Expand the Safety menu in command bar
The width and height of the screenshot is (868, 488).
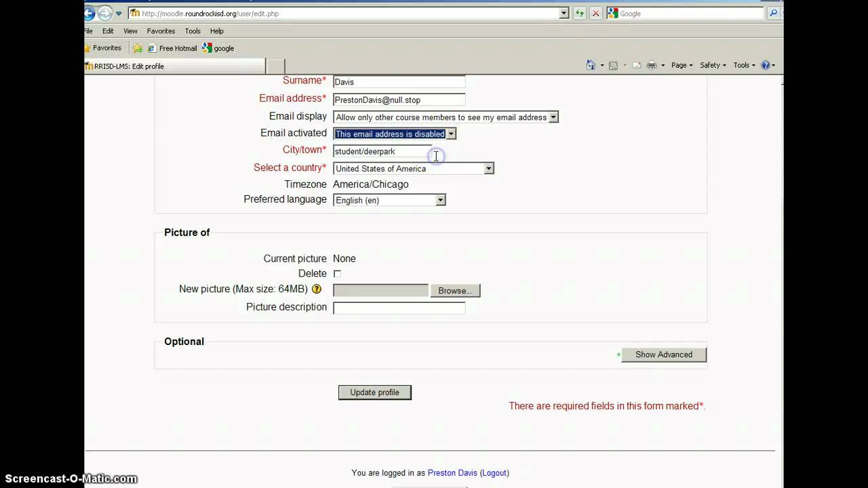[x=713, y=65]
